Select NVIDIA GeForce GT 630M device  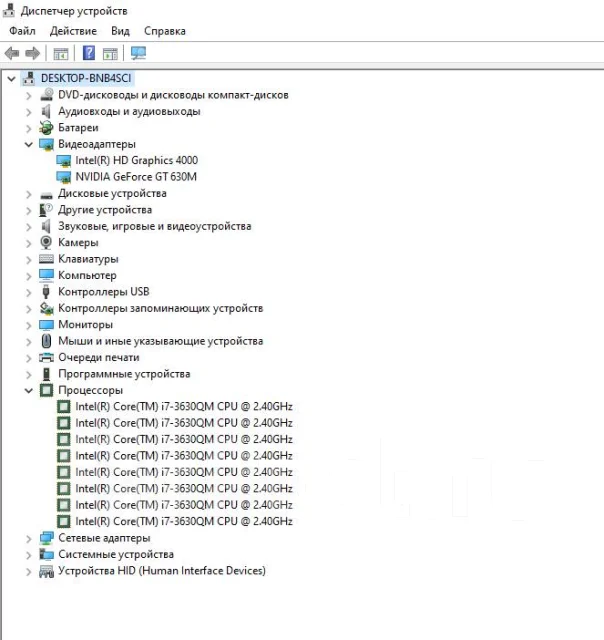136,177
